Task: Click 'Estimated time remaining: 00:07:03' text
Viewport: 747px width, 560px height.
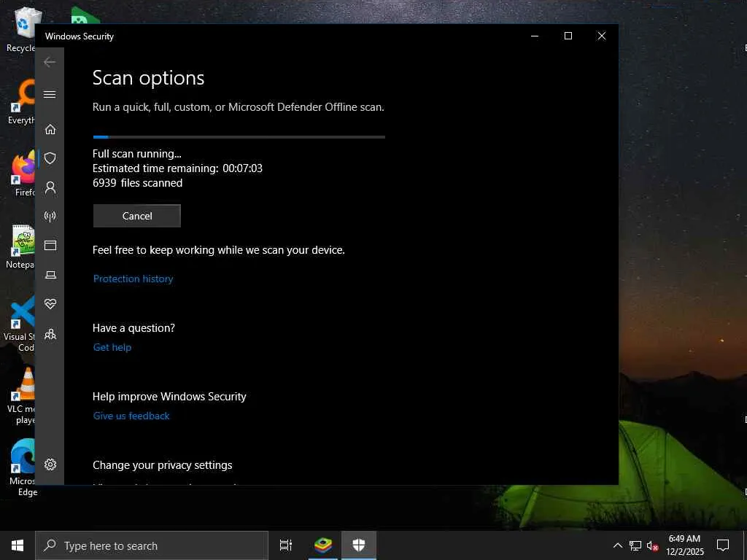Action: tap(177, 168)
